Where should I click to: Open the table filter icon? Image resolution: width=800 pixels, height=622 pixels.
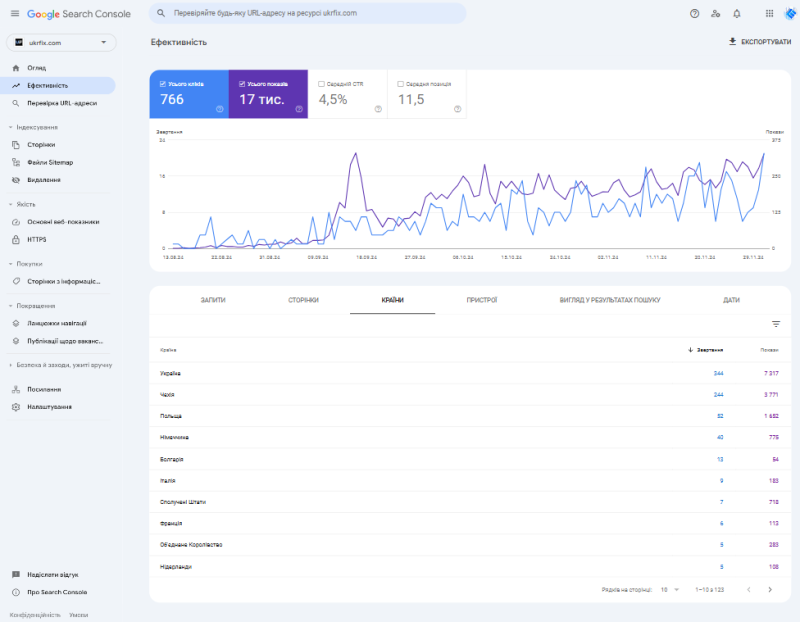point(776,325)
